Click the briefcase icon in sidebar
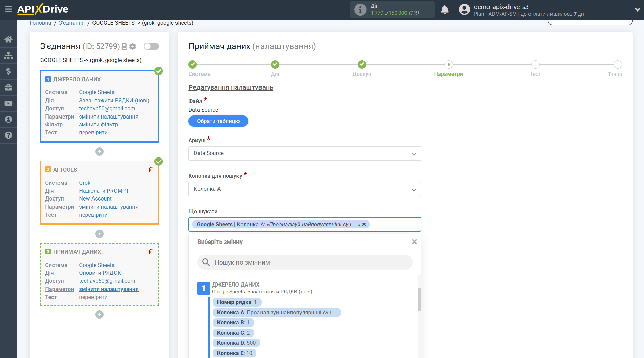Screen dimensions: 644x358 pyautogui.click(x=8, y=87)
